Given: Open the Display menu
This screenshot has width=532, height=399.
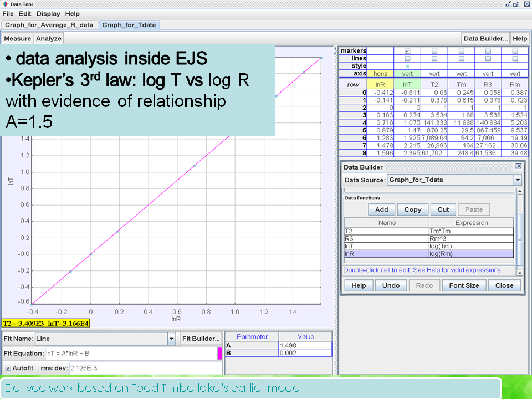Looking at the screenshot, I should 48,13.
